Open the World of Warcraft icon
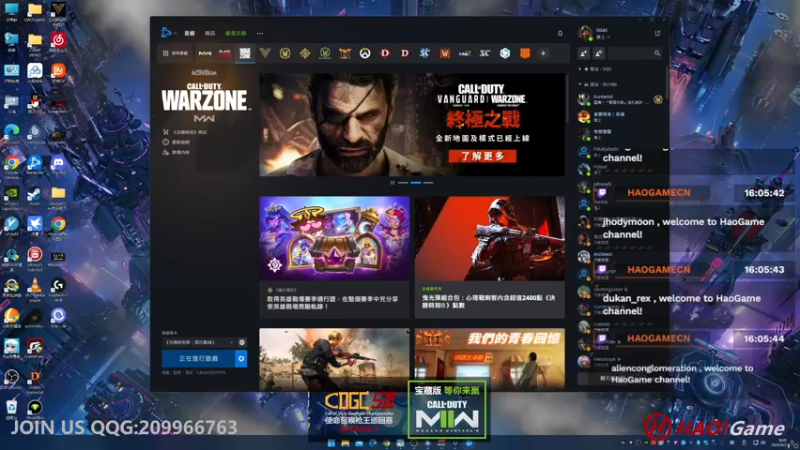 285,53
